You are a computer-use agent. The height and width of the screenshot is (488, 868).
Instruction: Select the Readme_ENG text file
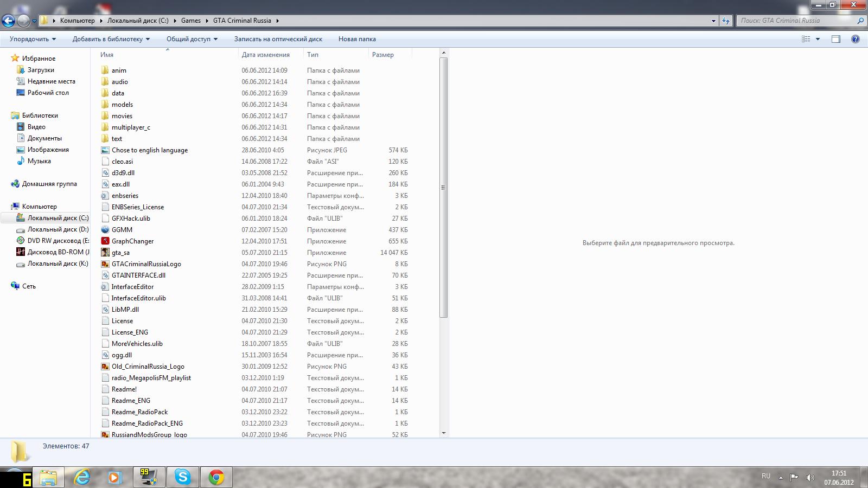(131, 401)
